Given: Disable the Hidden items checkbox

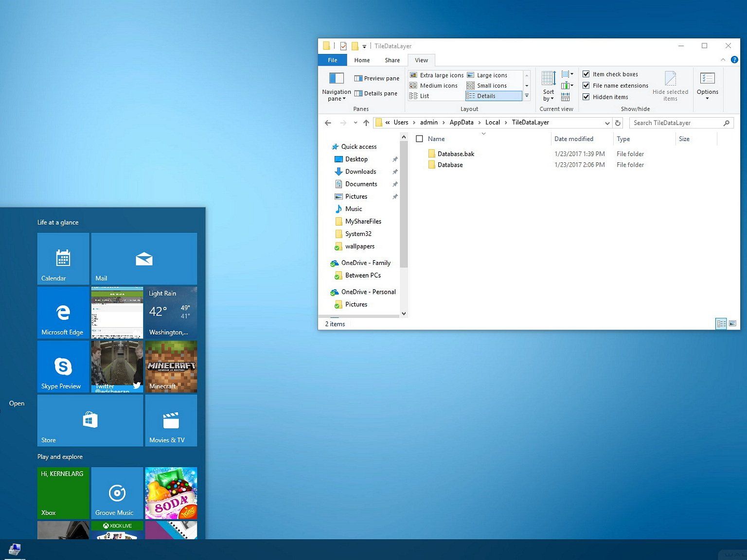Looking at the screenshot, I should click(586, 97).
